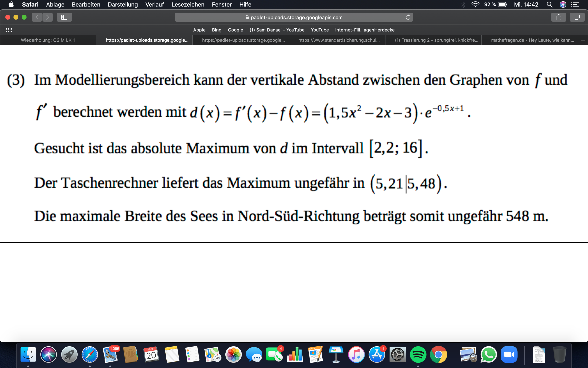Click the padlet-uploads address field

coord(294,17)
